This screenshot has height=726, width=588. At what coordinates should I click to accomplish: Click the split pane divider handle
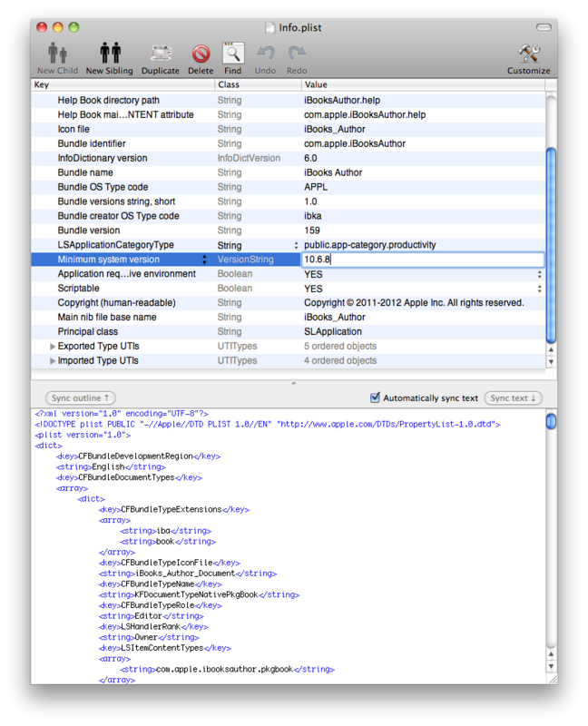tap(293, 383)
